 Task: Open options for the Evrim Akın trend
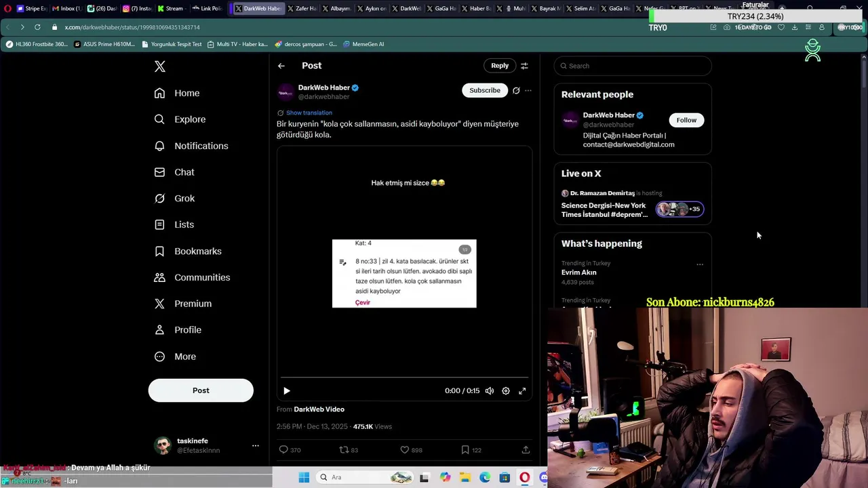(700, 264)
